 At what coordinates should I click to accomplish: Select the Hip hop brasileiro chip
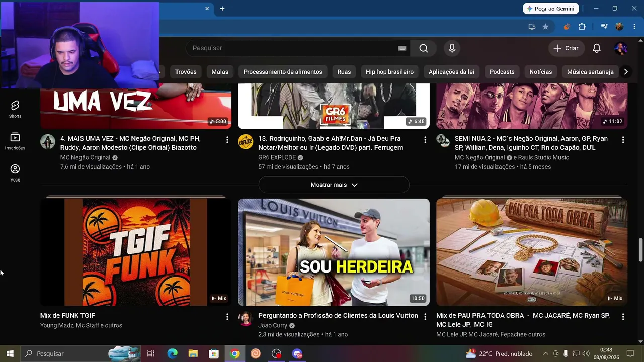click(x=389, y=72)
